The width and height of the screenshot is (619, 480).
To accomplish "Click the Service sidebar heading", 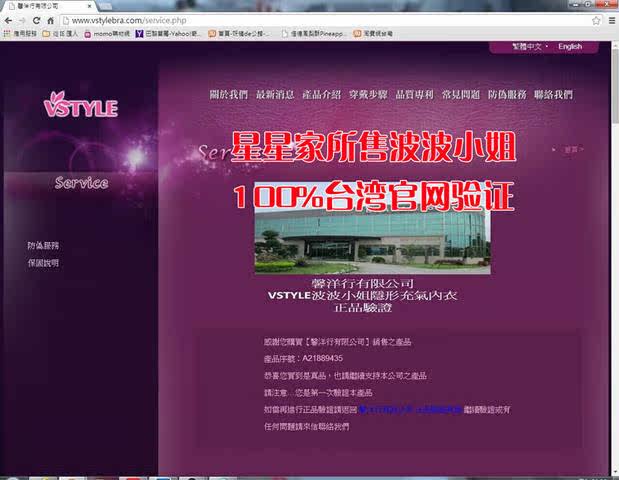I will (81, 183).
